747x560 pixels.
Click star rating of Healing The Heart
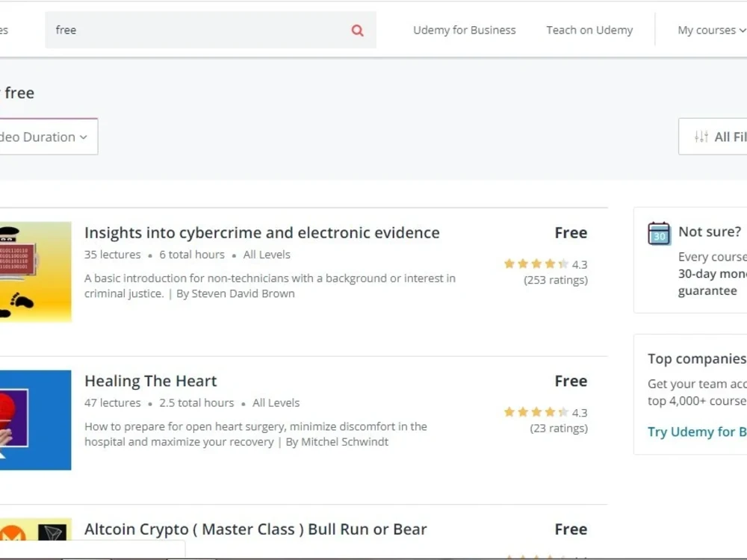(536, 411)
